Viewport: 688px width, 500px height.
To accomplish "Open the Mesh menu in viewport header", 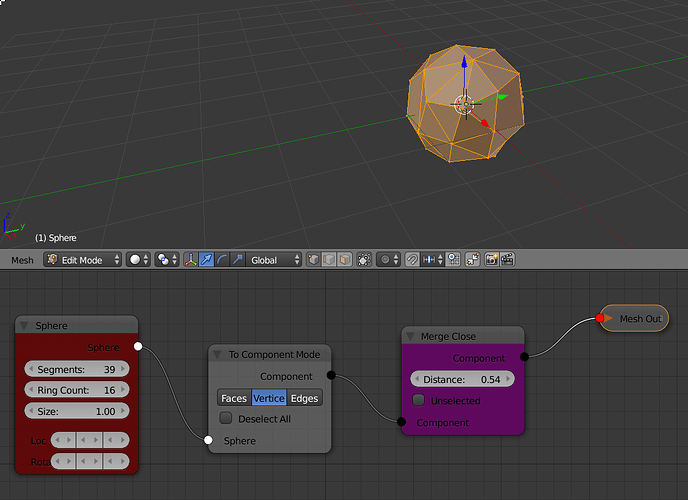I will coord(22,260).
